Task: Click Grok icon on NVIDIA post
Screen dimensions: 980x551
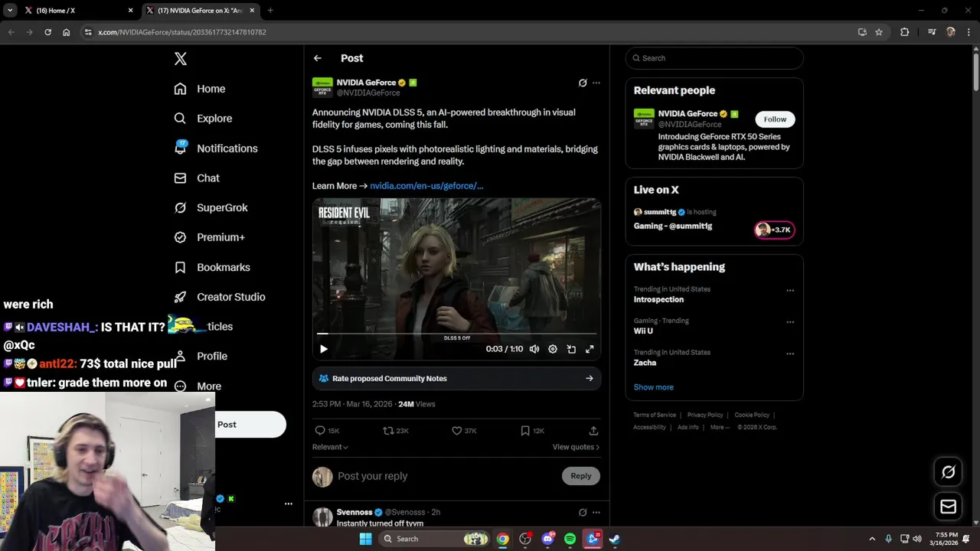Action: (x=583, y=83)
